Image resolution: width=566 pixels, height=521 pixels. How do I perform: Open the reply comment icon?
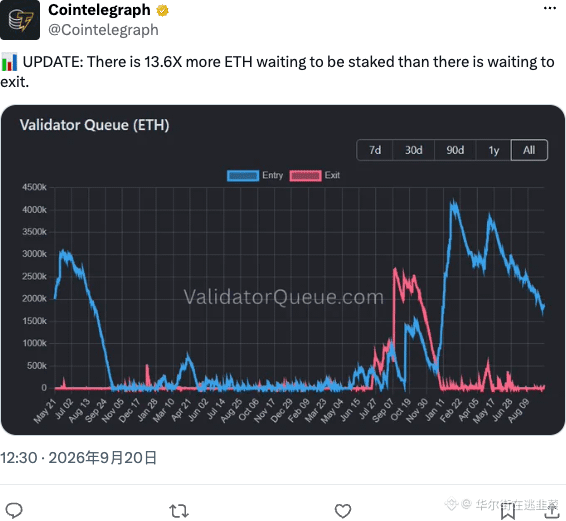pos(14,510)
